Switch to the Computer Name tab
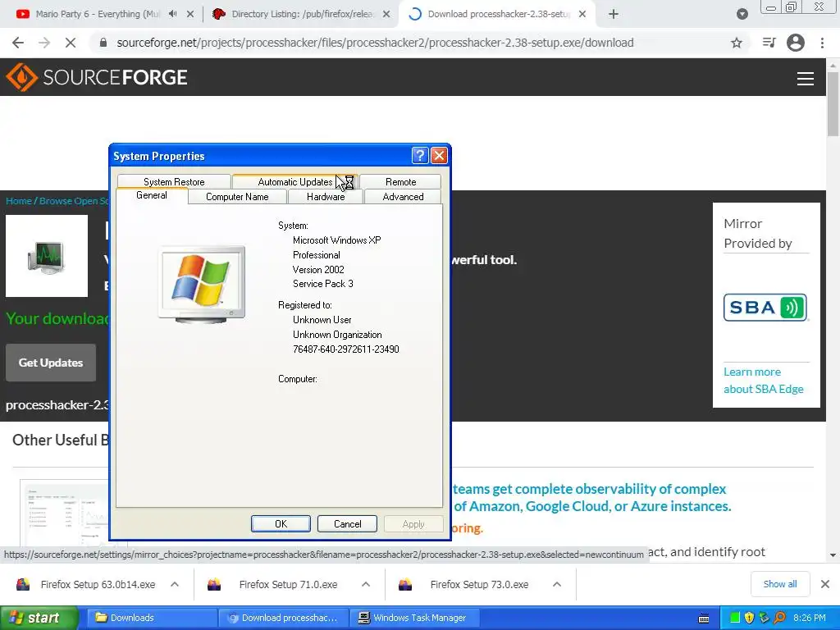This screenshot has height=630, width=840. tap(237, 197)
